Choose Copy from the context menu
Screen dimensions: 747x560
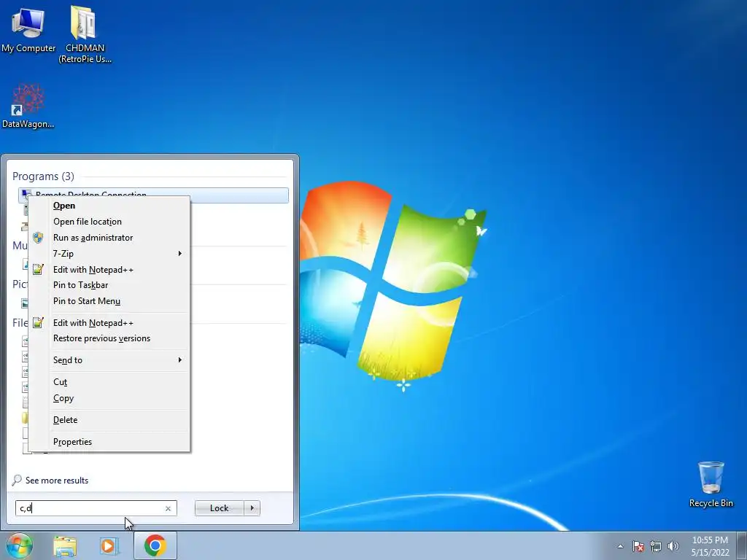(109, 398)
